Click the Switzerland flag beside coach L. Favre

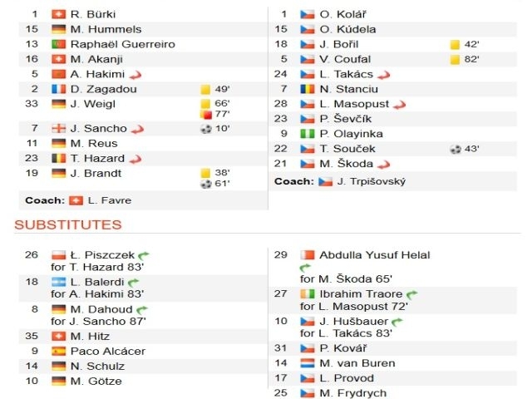pos(76,200)
